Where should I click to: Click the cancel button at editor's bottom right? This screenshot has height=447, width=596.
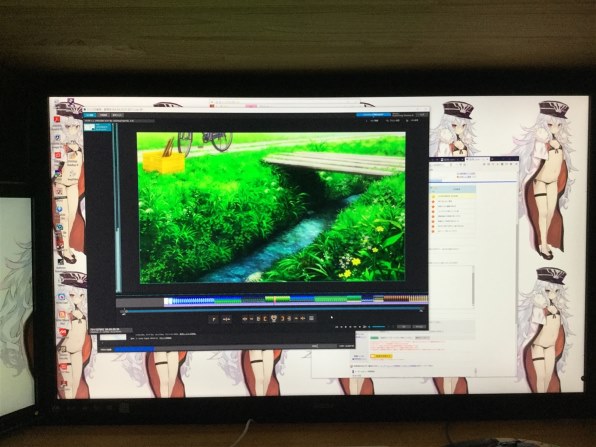click(419, 327)
